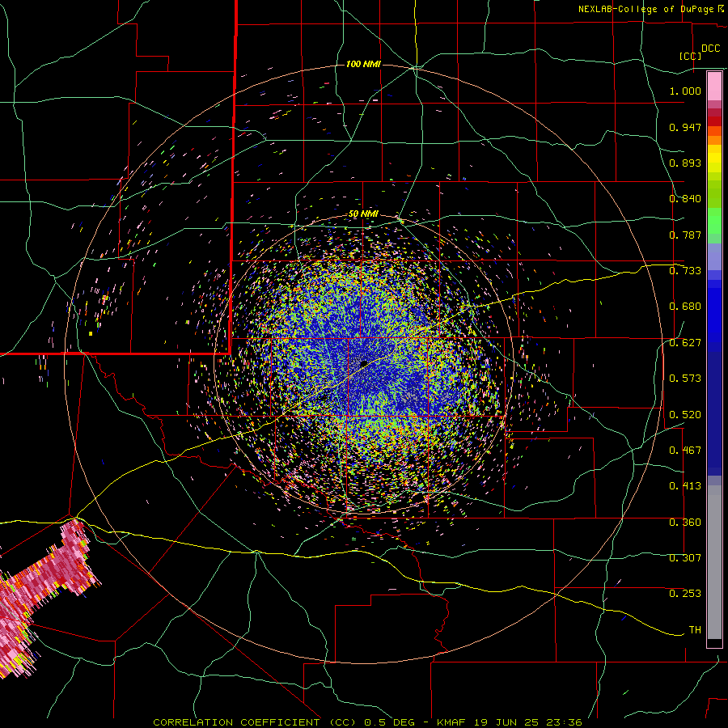Click the TH threshold label on the scale

point(695,630)
